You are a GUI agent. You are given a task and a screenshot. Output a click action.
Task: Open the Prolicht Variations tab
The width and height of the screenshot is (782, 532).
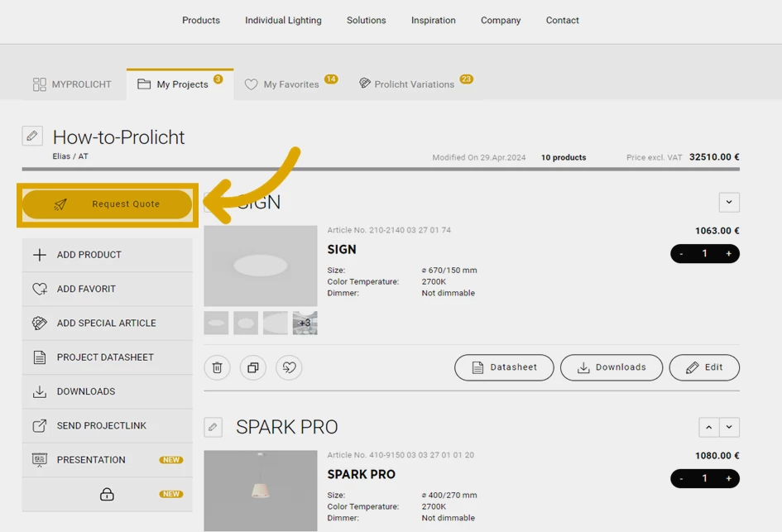coord(414,84)
